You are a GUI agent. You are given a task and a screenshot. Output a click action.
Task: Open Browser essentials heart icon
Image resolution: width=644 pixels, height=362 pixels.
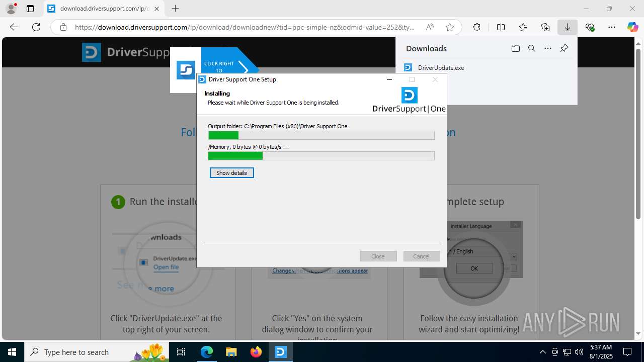click(590, 27)
